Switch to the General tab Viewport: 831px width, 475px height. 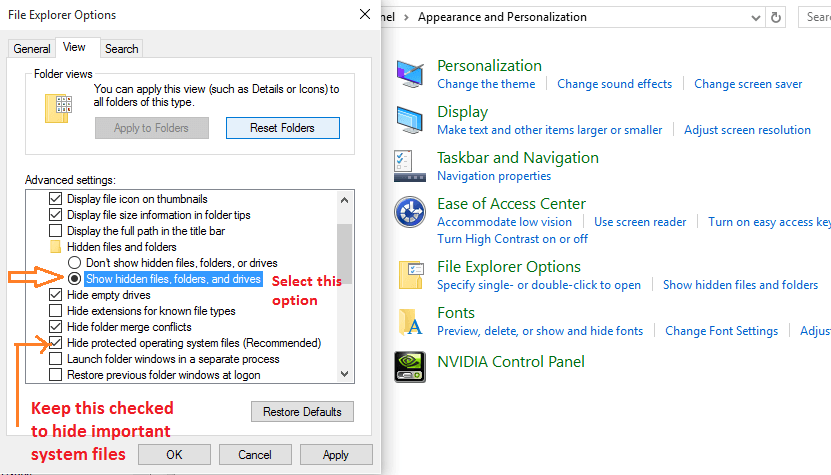32,49
